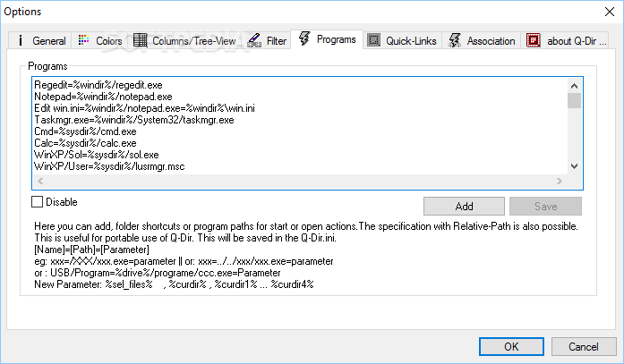The height and width of the screenshot is (364, 624).
Task: Click the programs list scroll-down arrow
Action: (574, 166)
